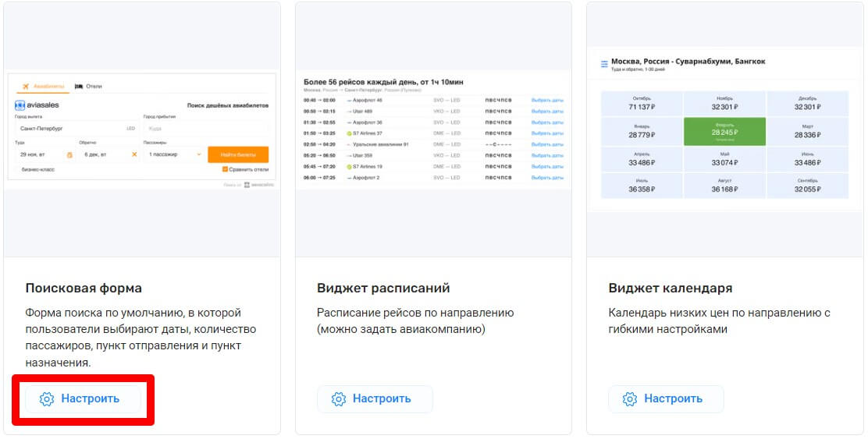The height and width of the screenshot is (439, 868).
Task: Click the green S7 Airlines 37 logo icon
Action: pos(349,134)
